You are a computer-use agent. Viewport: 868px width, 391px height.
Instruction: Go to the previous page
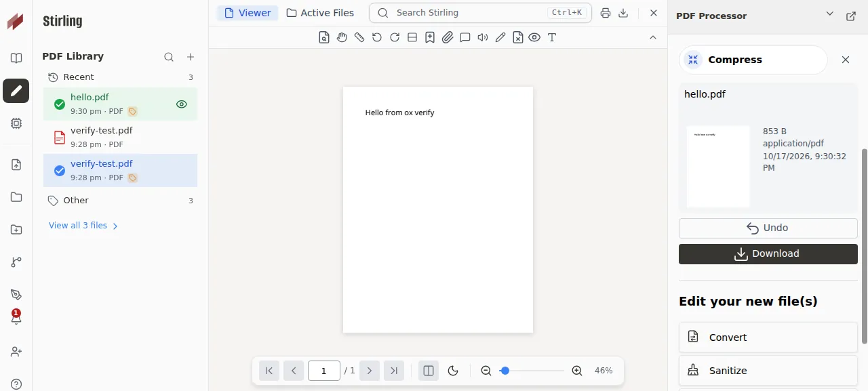(294, 371)
